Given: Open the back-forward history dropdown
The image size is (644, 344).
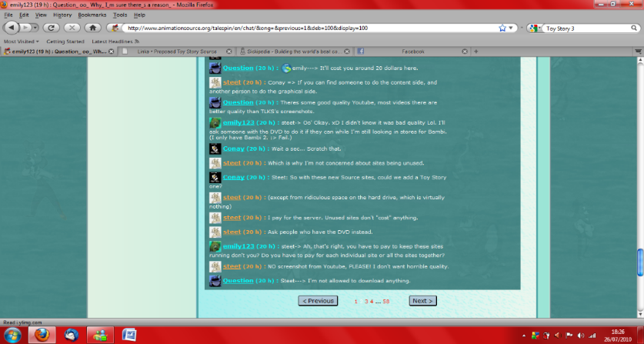Looking at the screenshot, I should [x=35, y=28].
